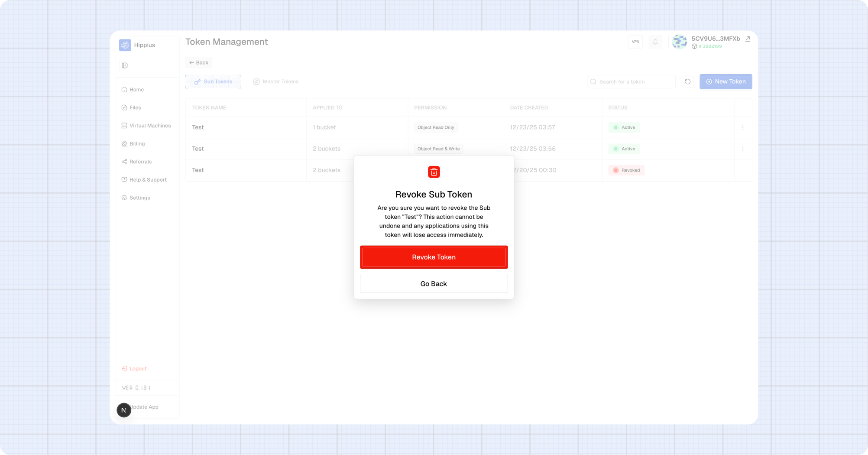Screen dimensions: 868x455
Task: Open Help & Support
Action: 148,179
